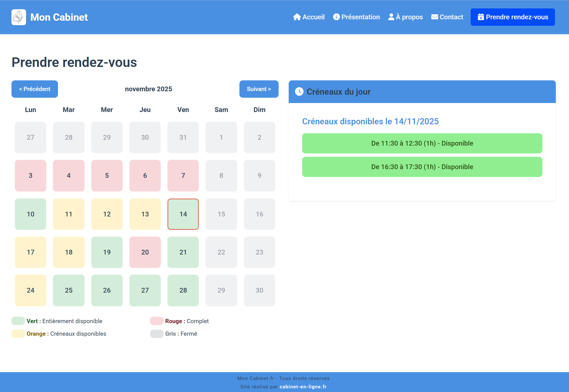Viewport: 569px width, 392px height.
Task: Click the orange legend swatch
Action: [x=18, y=334]
